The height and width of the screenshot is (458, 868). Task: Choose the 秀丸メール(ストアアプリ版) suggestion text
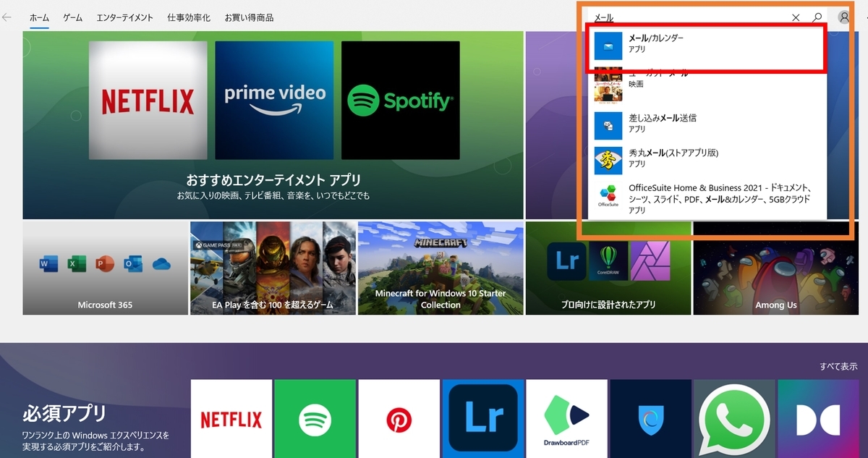673,153
